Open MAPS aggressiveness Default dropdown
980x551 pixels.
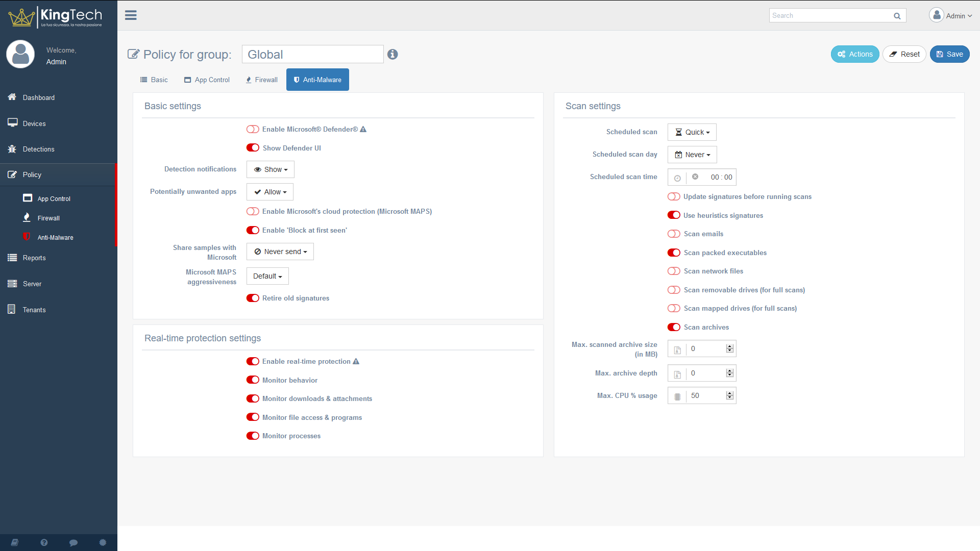click(x=267, y=276)
